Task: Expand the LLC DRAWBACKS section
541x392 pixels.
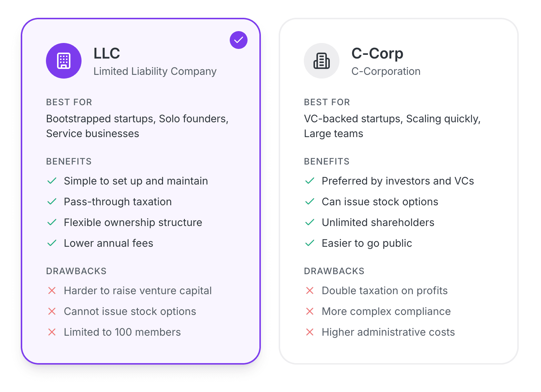Action: pyautogui.click(x=76, y=271)
